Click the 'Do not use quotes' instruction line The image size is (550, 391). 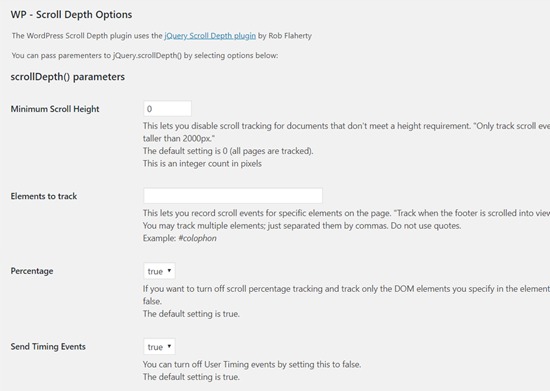302,226
